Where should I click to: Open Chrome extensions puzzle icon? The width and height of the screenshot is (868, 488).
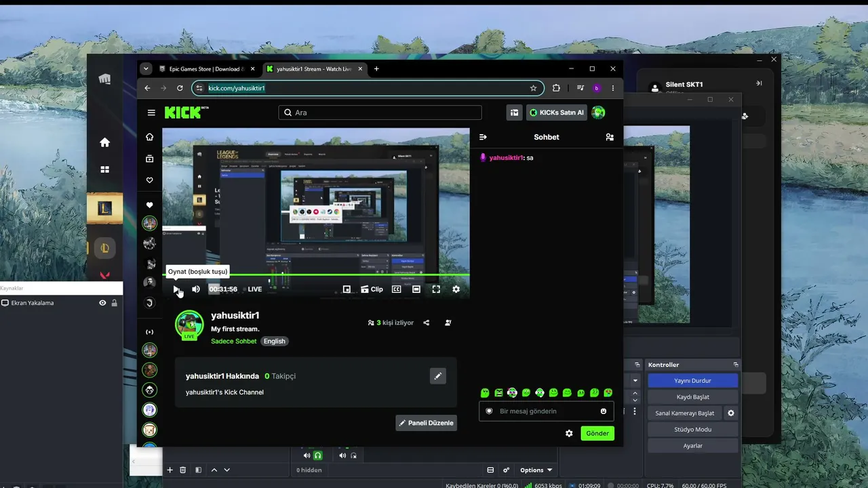point(556,88)
